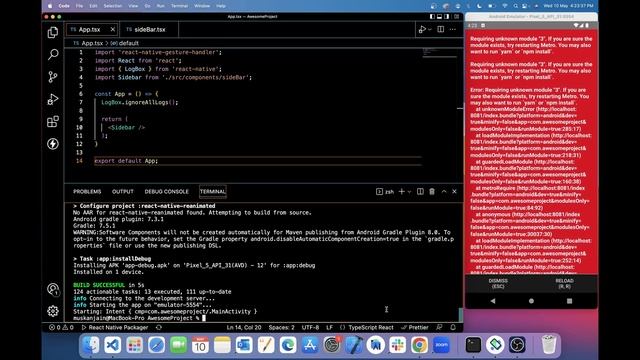Select zsh terminal shell indicator
Screen dimensions: 640x360
(385, 191)
